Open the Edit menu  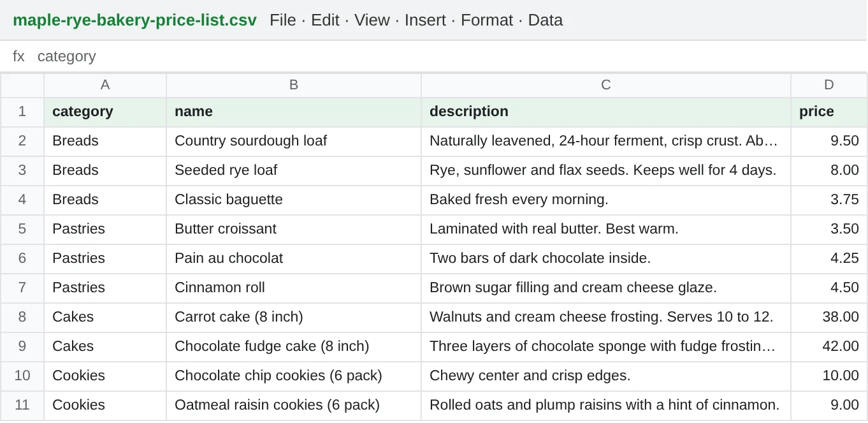(325, 20)
